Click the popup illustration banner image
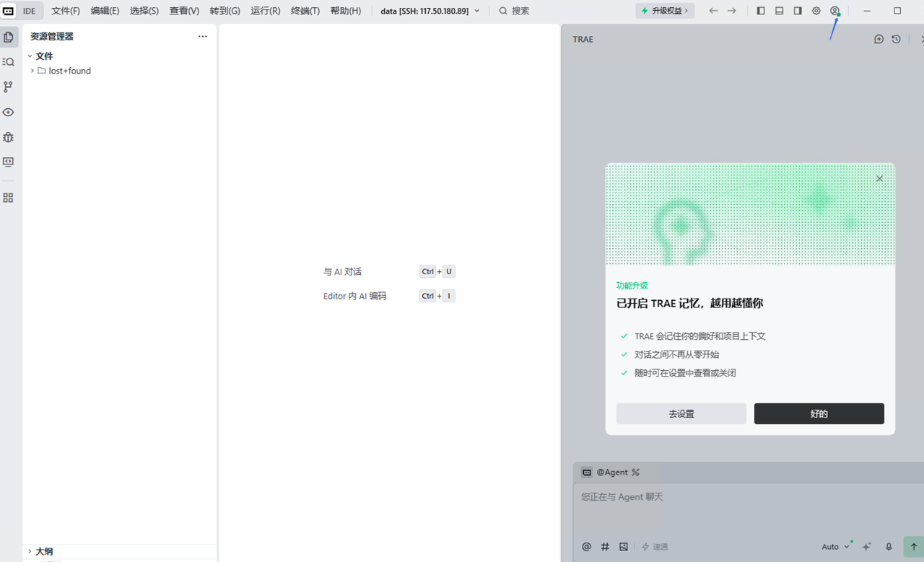This screenshot has height=562, width=924. (750, 214)
